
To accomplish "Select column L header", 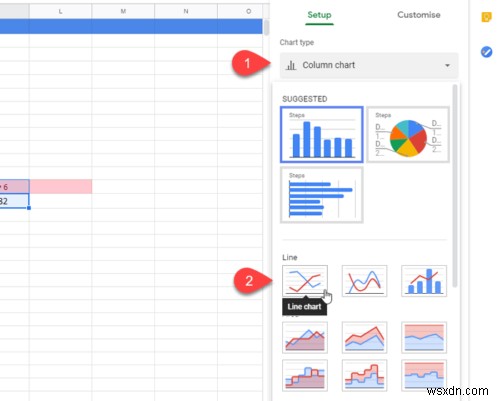I will click(60, 11).
